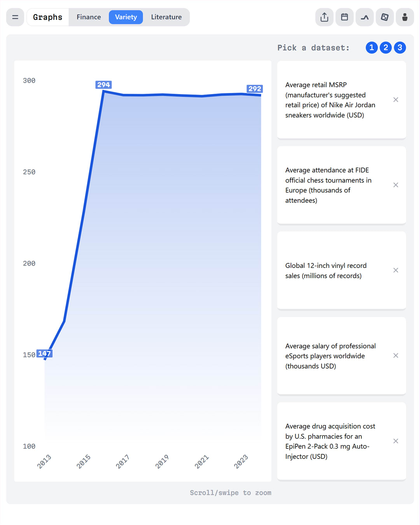This screenshot has height=525, width=420.
Task: Click the 147 data point label
Action: (x=45, y=353)
